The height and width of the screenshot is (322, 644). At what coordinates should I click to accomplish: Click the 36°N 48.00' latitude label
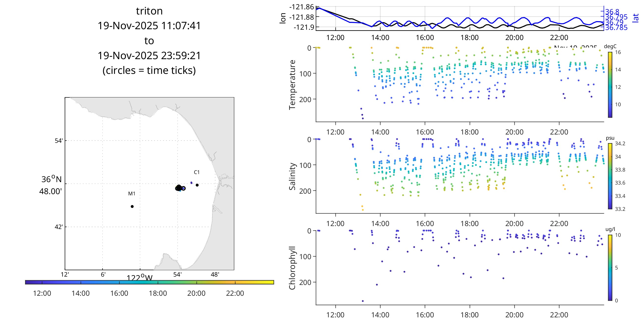click(x=51, y=185)
